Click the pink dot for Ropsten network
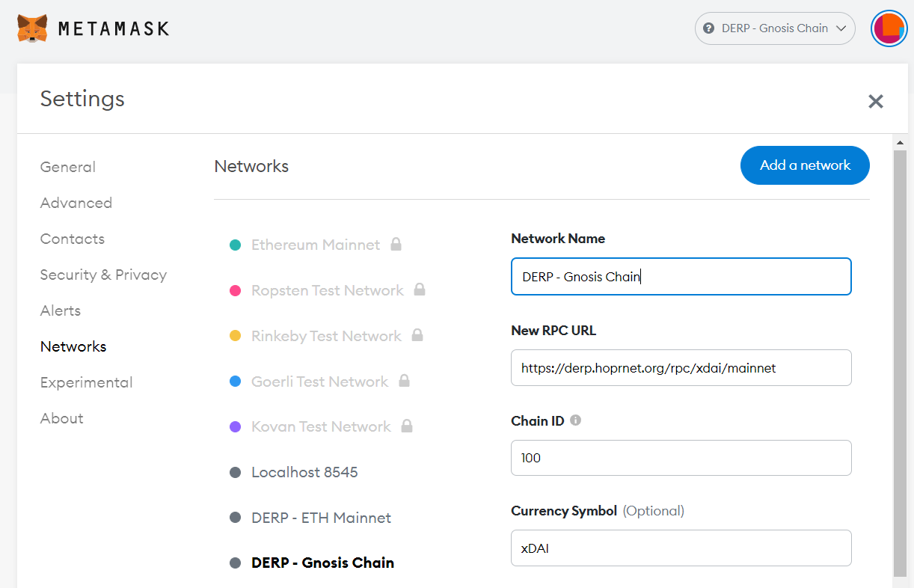The width and height of the screenshot is (914, 588). click(x=235, y=290)
